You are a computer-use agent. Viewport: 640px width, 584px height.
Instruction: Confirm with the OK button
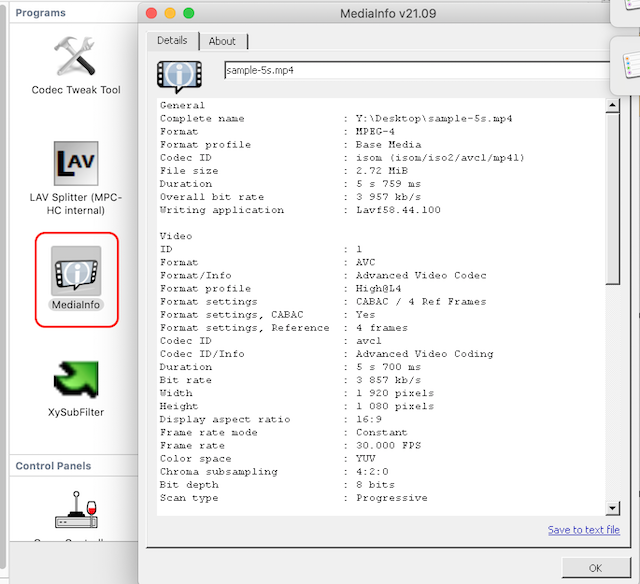pos(596,568)
